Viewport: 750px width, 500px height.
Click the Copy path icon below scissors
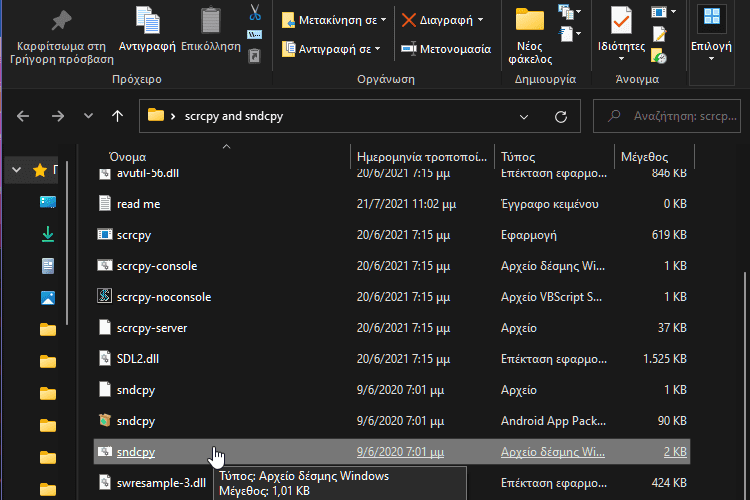coord(254,34)
